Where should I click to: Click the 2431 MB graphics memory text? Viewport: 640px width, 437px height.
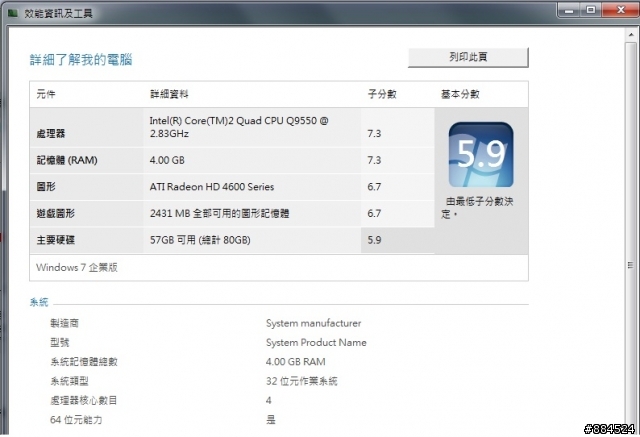pyautogui.click(x=220, y=213)
